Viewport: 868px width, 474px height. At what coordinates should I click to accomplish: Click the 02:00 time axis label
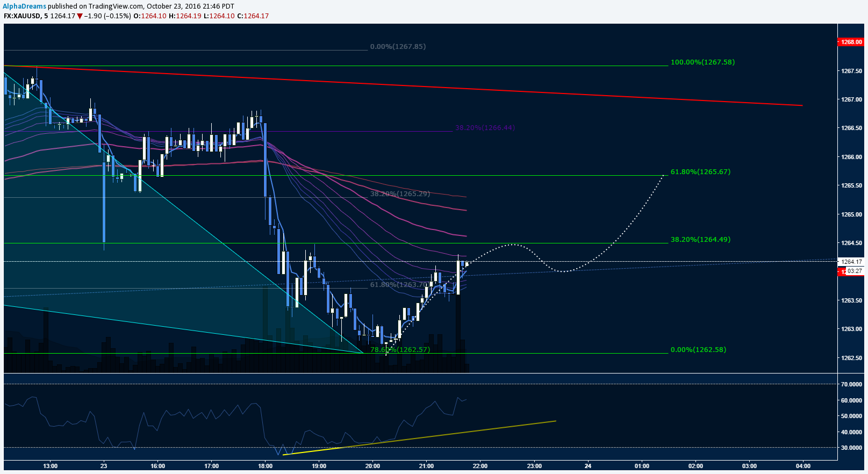point(695,466)
